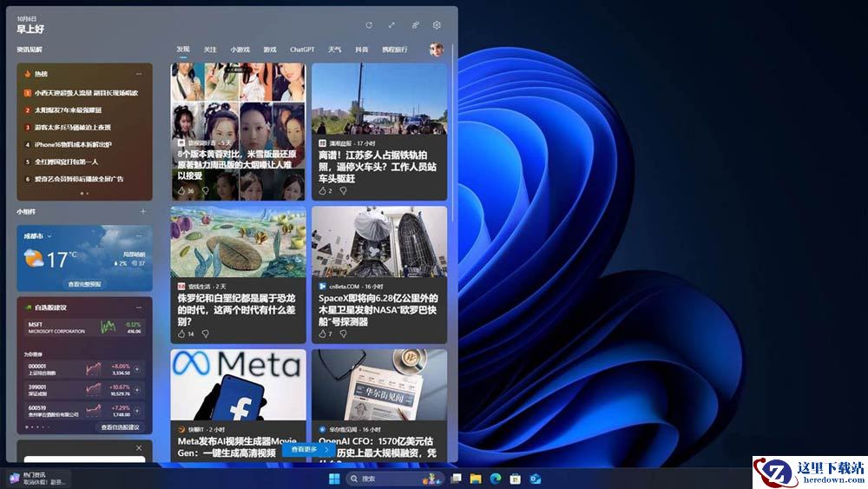Screen dimensions: 868x489
Task: Dismiss the bottom card with its X
Action: coord(139,447)
